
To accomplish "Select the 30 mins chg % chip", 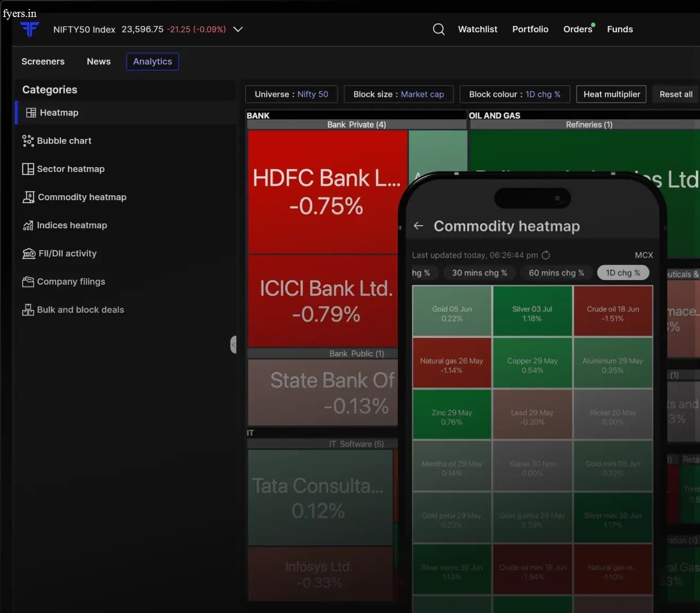I will pyautogui.click(x=479, y=273).
